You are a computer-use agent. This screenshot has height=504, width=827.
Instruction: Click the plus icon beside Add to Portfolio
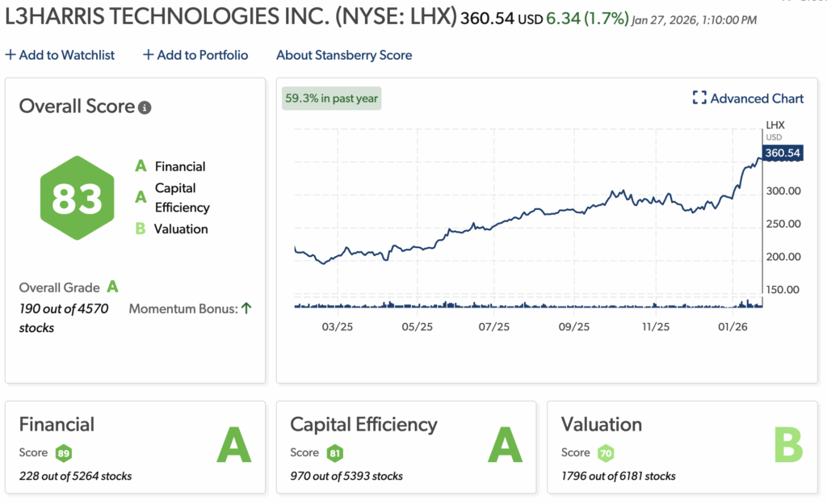(x=148, y=55)
